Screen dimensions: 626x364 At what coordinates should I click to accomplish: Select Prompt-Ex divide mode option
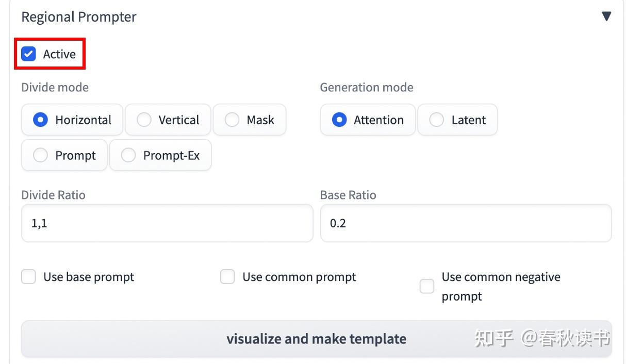click(x=128, y=155)
